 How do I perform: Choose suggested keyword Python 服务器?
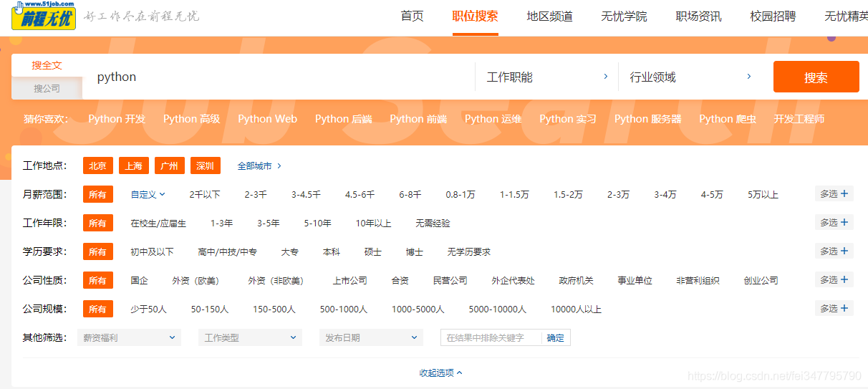tap(648, 119)
